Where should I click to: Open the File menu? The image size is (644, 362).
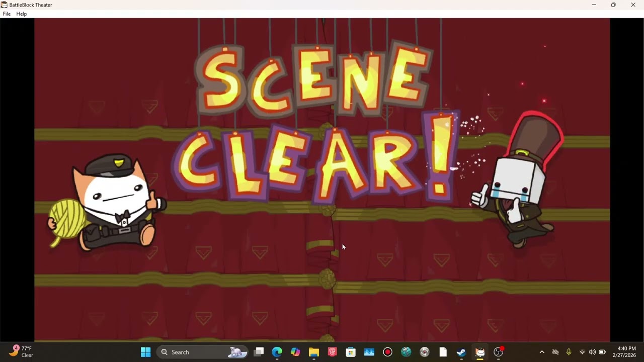pos(7,14)
